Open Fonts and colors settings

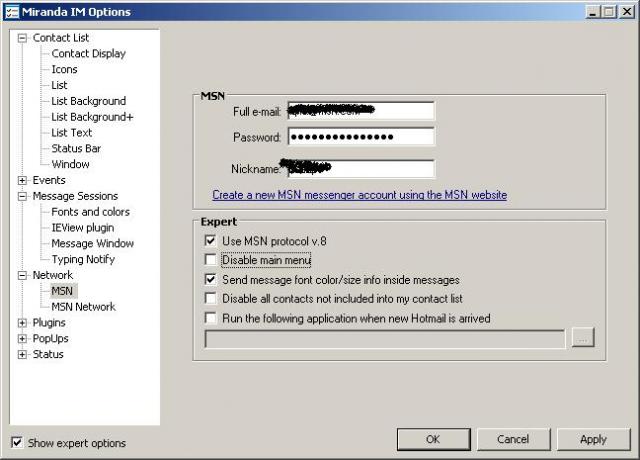coord(90,212)
